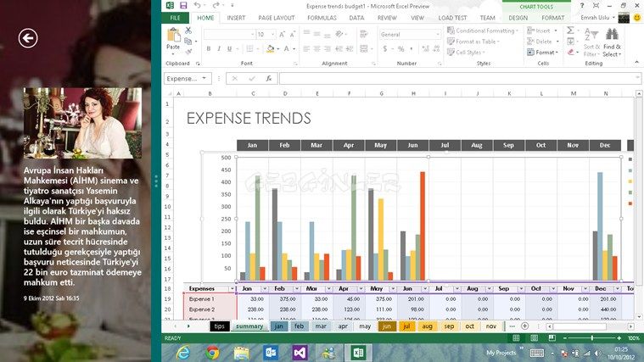Click the zoom slider handle

[592, 338]
